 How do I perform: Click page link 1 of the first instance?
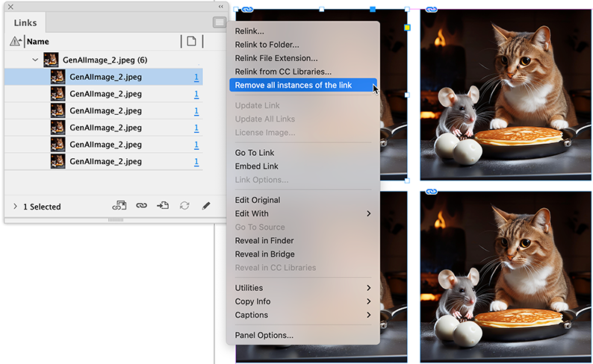(x=196, y=77)
